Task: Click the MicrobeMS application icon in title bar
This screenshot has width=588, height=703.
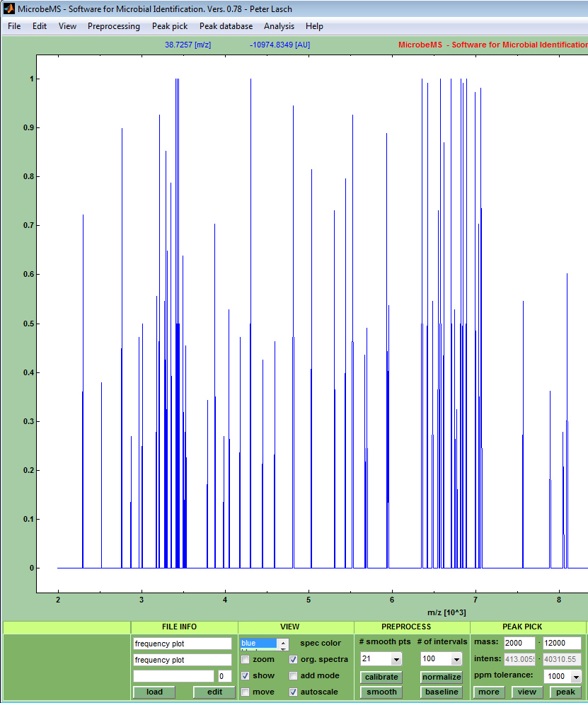Action: click(9, 9)
